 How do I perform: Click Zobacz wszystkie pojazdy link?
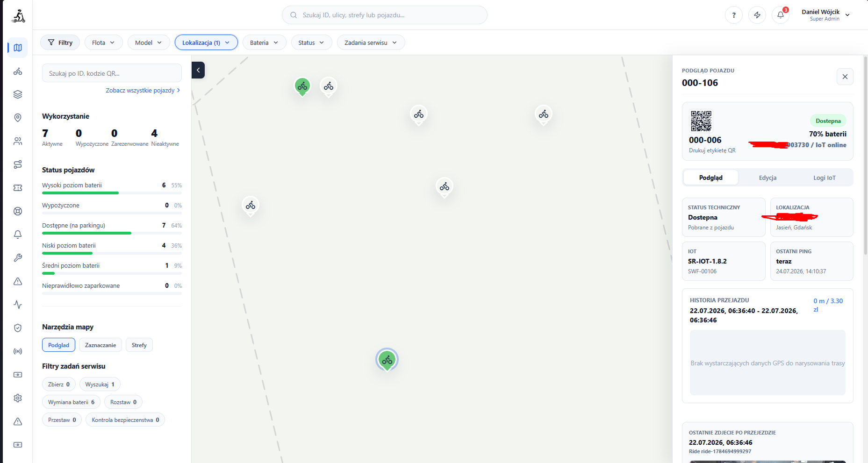click(x=143, y=90)
